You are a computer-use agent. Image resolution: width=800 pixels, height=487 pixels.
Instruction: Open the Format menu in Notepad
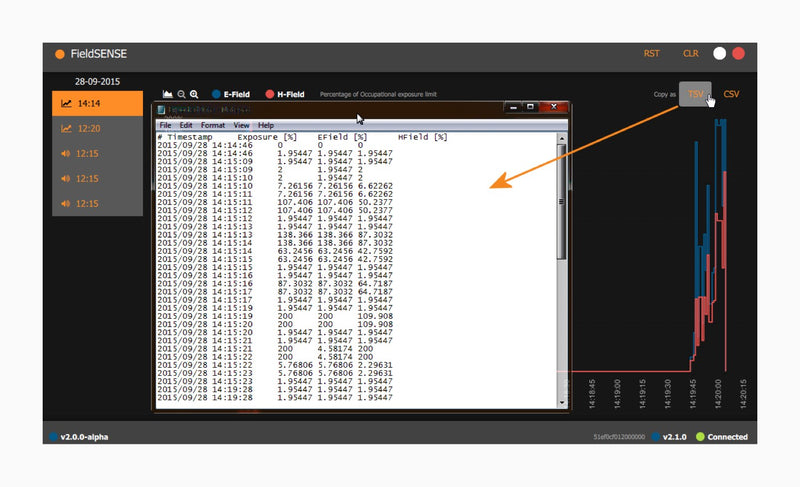pos(212,125)
